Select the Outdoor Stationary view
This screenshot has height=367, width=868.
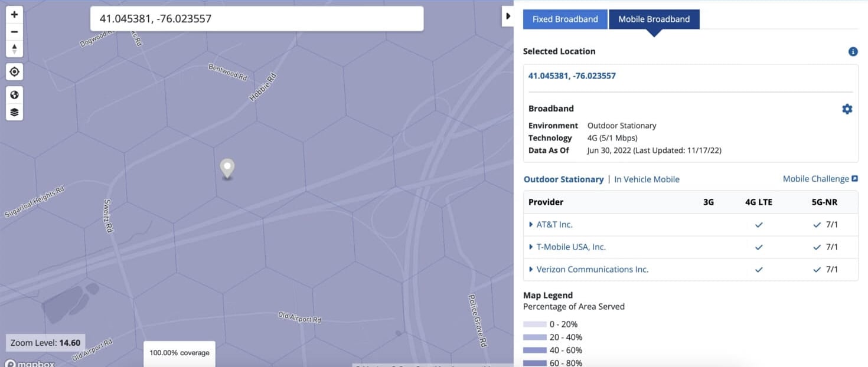point(563,179)
